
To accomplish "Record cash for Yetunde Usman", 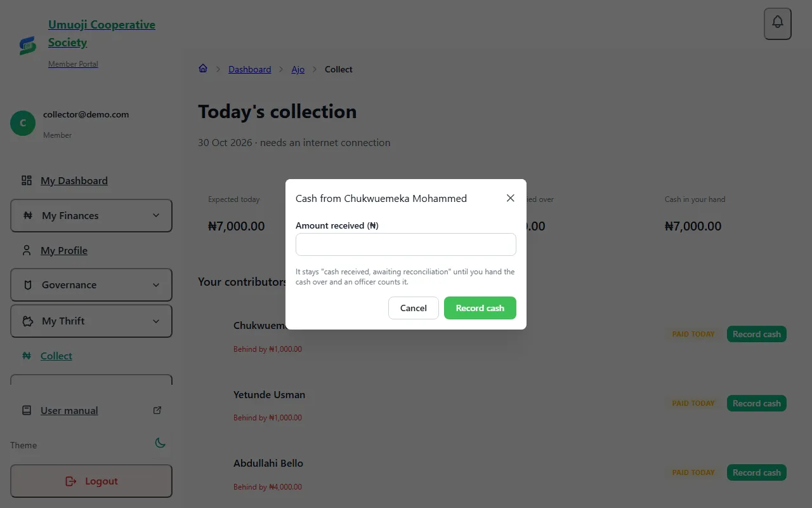I will tap(757, 403).
